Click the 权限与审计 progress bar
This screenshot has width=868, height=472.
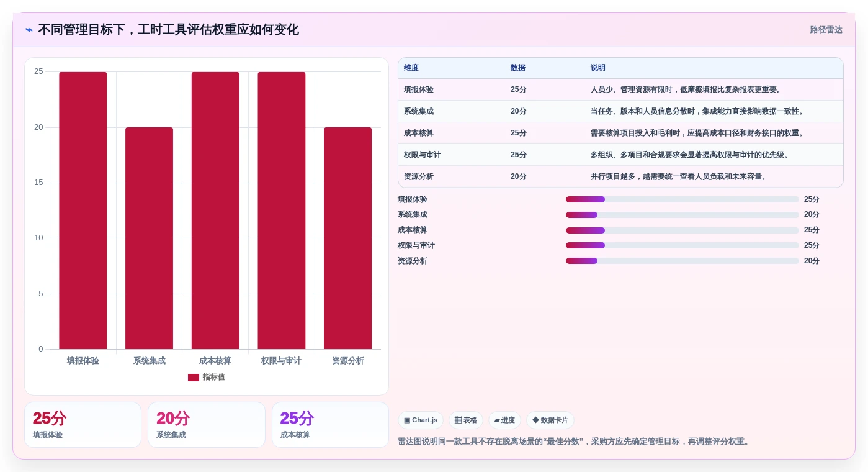click(682, 245)
